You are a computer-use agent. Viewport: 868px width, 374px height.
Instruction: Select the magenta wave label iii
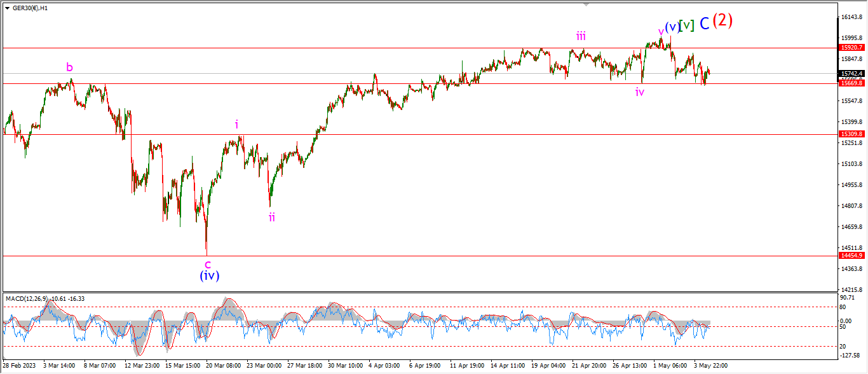tap(581, 36)
